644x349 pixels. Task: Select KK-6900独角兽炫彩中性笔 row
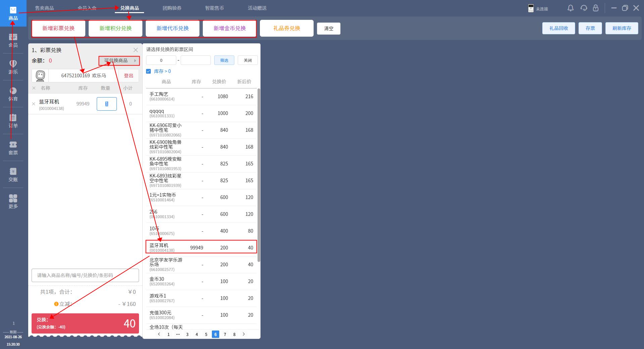[x=201, y=147]
